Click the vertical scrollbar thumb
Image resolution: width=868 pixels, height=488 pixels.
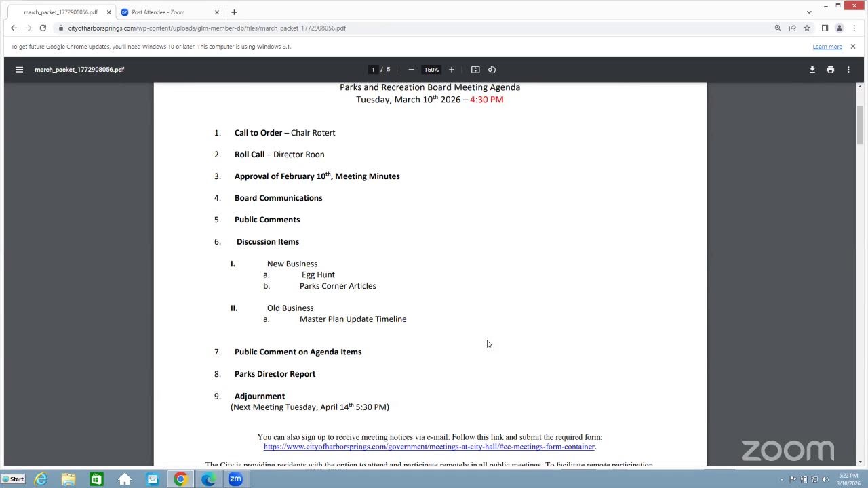860,125
